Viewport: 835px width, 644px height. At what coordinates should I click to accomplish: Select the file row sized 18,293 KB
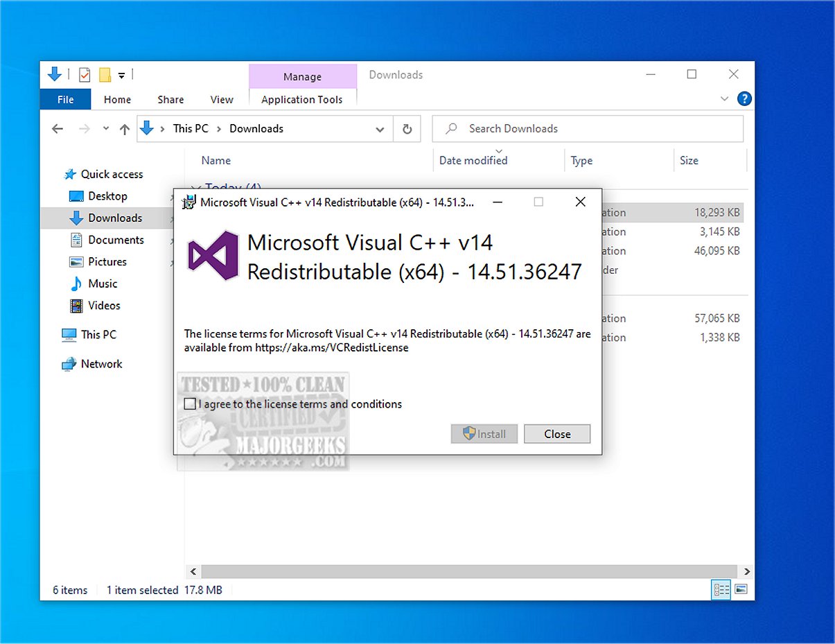click(x=672, y=213)
